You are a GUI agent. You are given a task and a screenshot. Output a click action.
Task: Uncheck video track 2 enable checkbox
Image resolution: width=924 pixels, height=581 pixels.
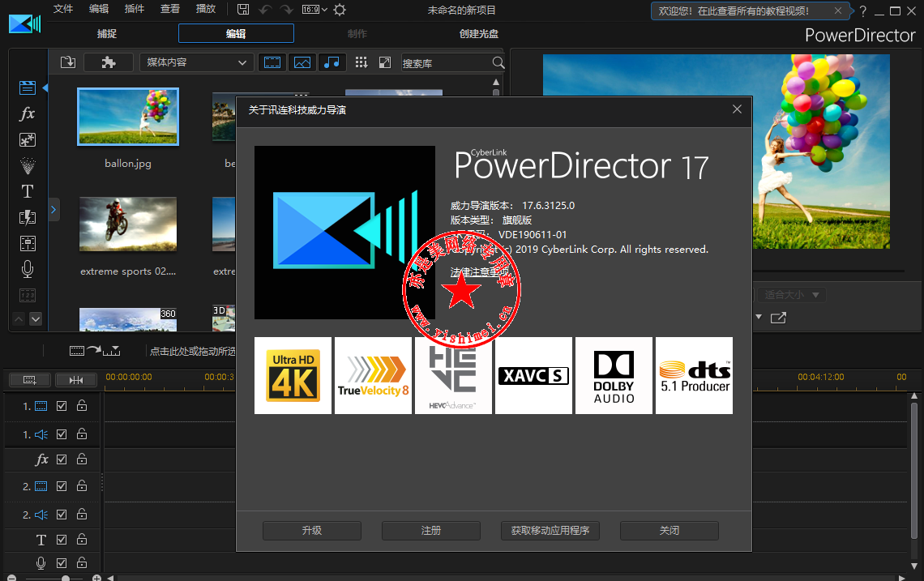(x=62, y=486)
